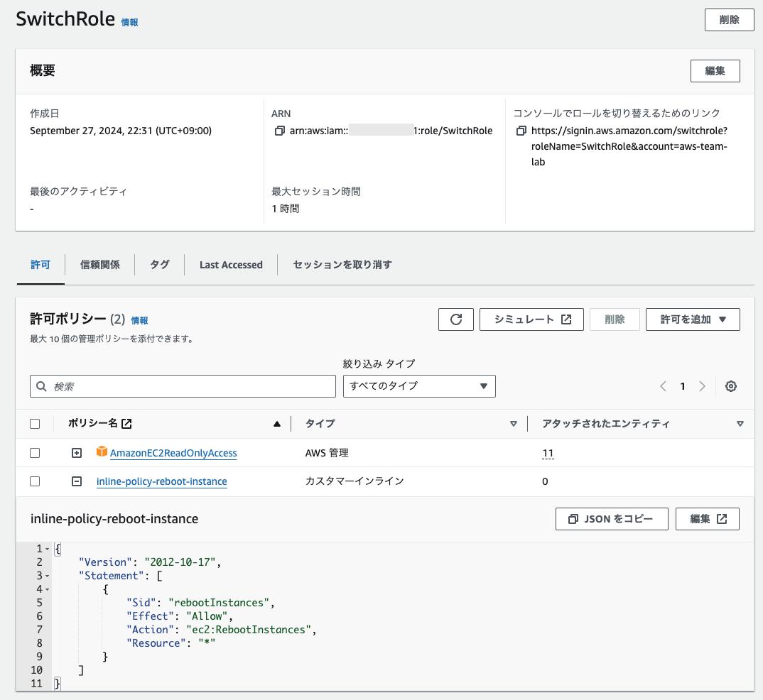Click the arn:aws:iam role ARN text
The height and width of the screenshot is (700, 763).
[391, 131]
